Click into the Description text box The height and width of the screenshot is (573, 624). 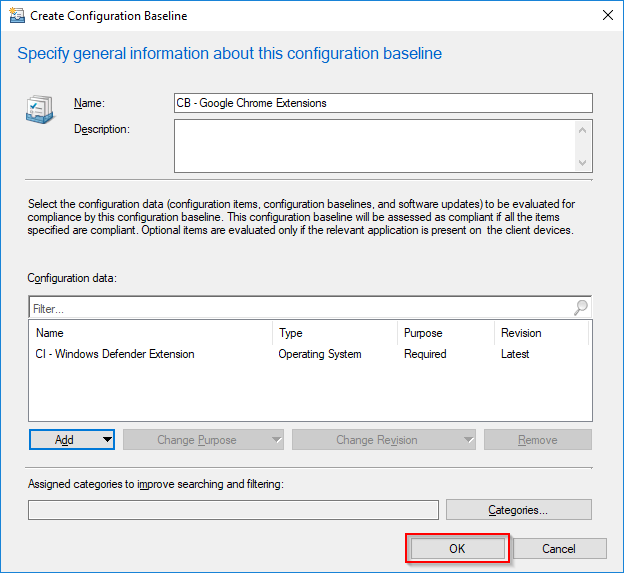[x=375, y=146]
